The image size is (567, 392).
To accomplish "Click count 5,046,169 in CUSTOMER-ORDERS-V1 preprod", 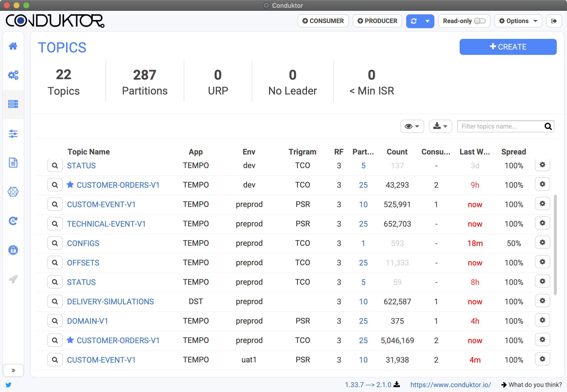I will pyautogui.click(x=397, y=340).
